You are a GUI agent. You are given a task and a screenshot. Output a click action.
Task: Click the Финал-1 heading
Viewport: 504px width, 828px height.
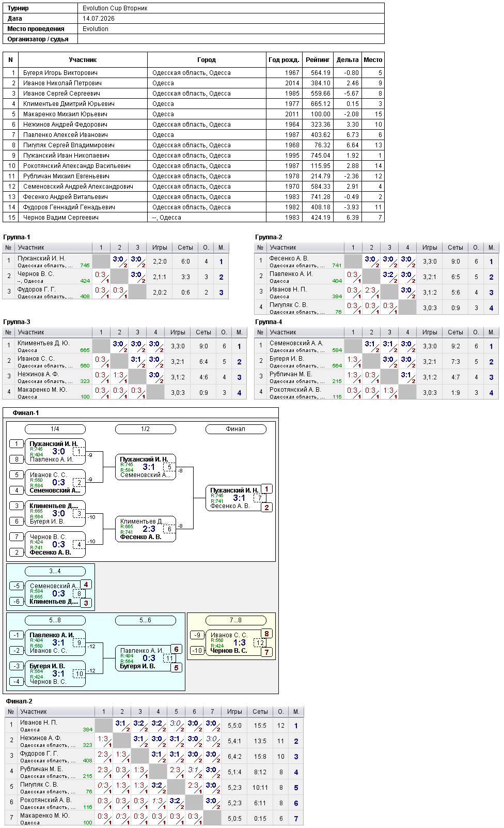26,413
